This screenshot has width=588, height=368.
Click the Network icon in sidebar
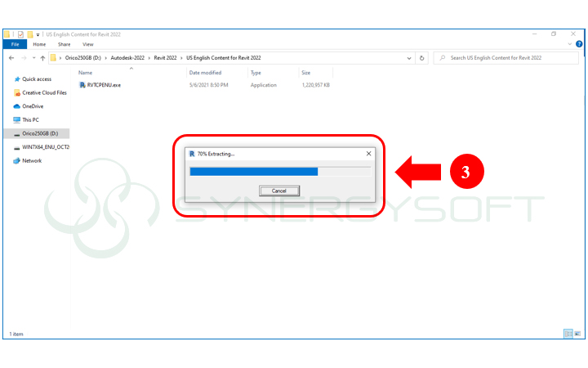(x=17, y=161)
